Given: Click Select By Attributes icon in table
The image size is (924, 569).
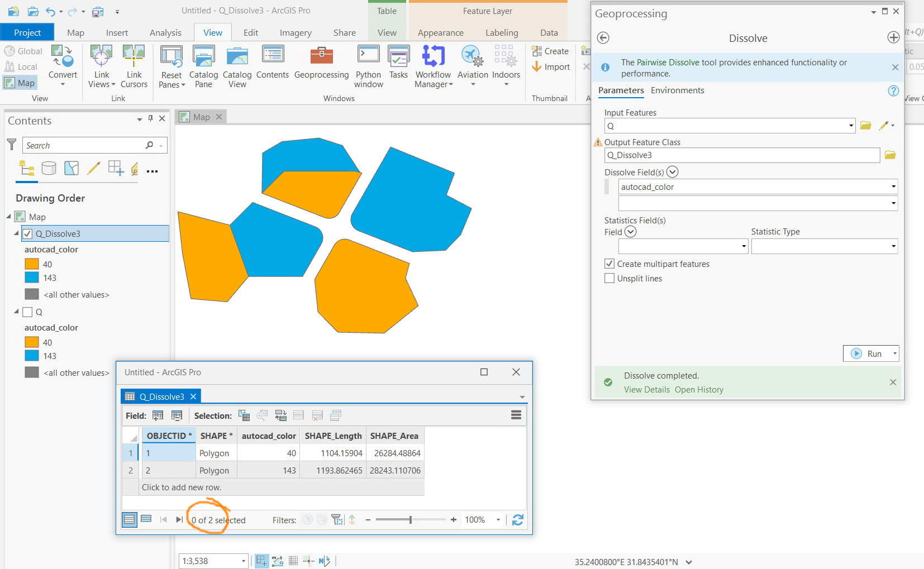Looking at the screenshot, I should (x=244, y=415).
